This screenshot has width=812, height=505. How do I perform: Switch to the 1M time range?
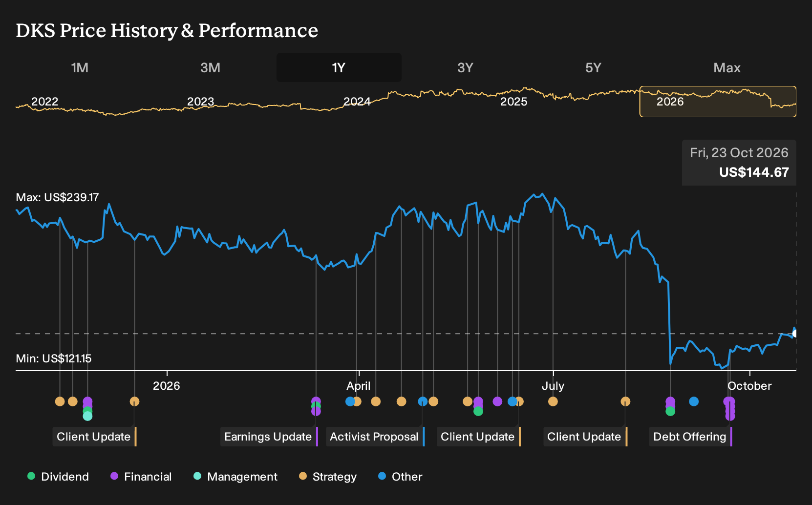[x=80, y=68]
